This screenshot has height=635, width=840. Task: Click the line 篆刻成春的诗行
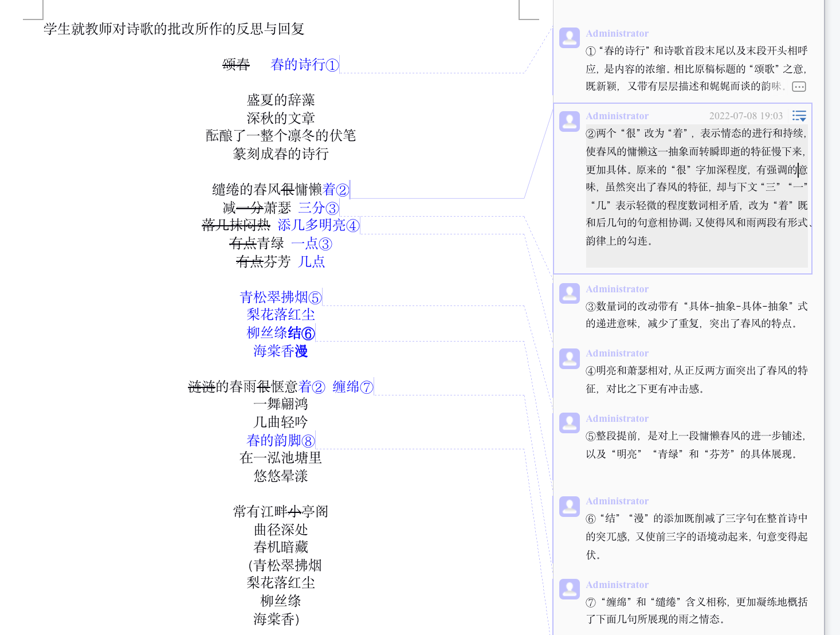[281, 154]
